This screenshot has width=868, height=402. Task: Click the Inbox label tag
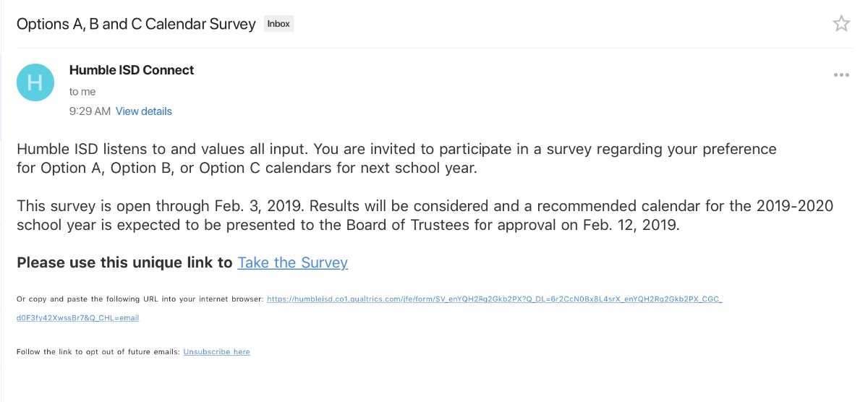[278, 24]
